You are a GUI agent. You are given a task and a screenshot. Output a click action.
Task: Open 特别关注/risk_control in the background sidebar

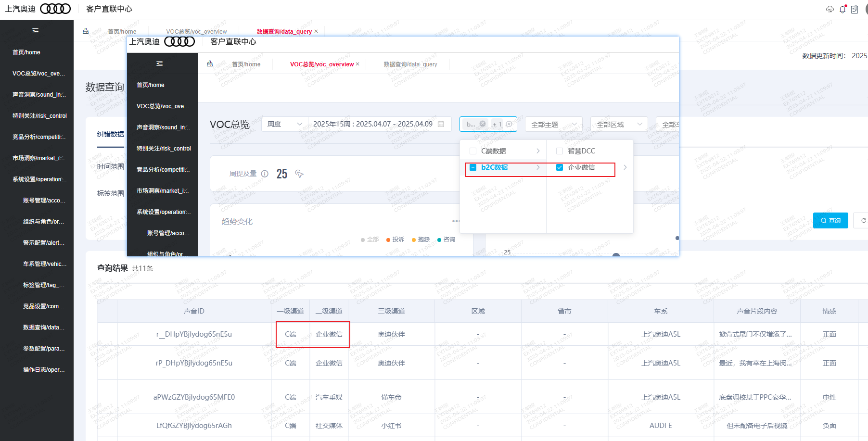(37, 116)
